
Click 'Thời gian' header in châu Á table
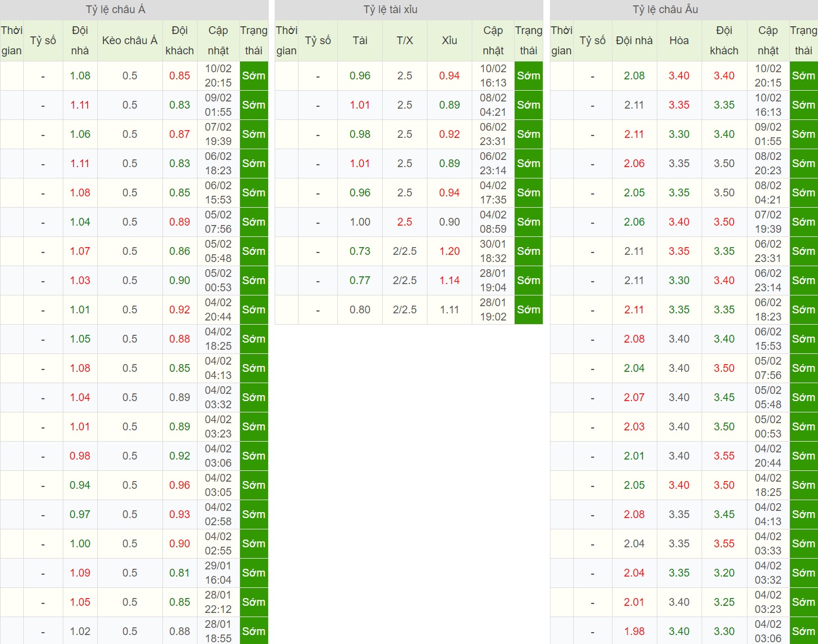tap(11, 41)
